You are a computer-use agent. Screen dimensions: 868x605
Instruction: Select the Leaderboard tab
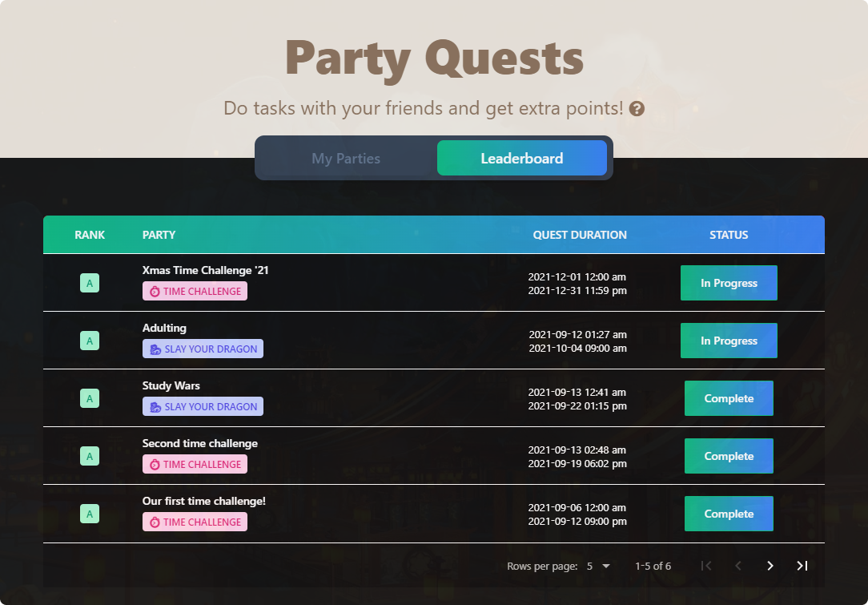522,159
